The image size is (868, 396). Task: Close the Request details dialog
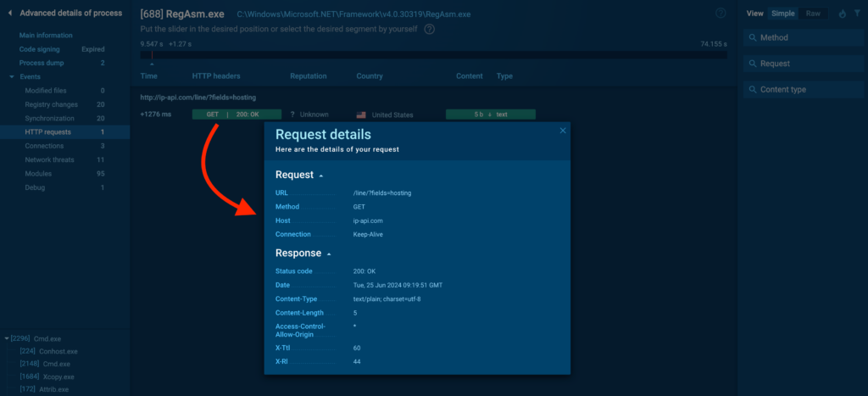(562, 131)
